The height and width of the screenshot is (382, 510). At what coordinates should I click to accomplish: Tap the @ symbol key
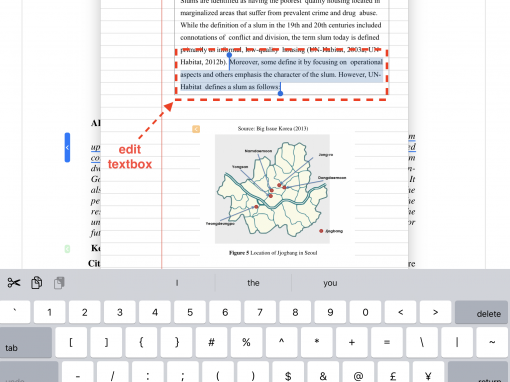pyautogui.click(x=358, y=373)
